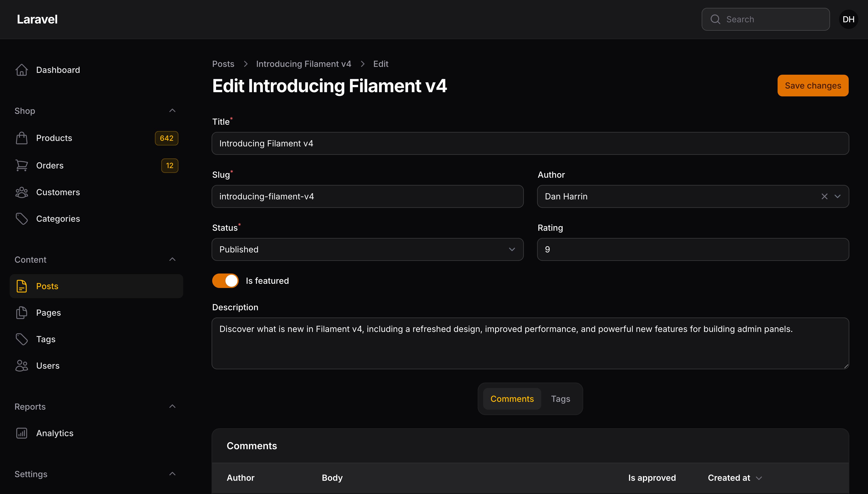
Task: Click the Posts breadcrumb link
Action: (223, 64)
